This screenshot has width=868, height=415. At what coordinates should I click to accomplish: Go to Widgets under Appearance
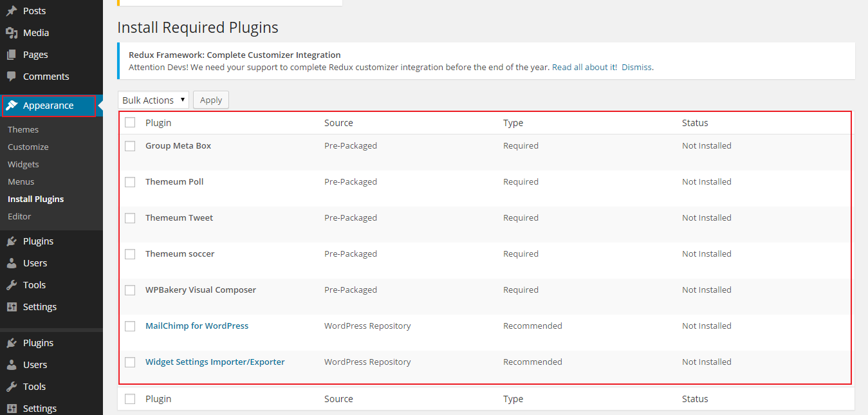[23, 164]
